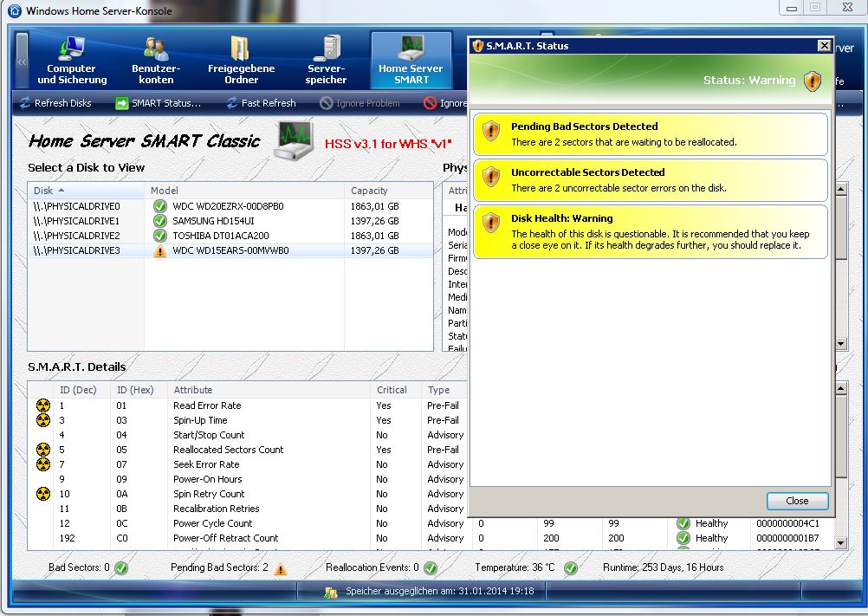This screenshot has height=616, width=868.
Task: Click the shield icon in S.M.A.R.T. Status title bar
Action: [477, 46]
